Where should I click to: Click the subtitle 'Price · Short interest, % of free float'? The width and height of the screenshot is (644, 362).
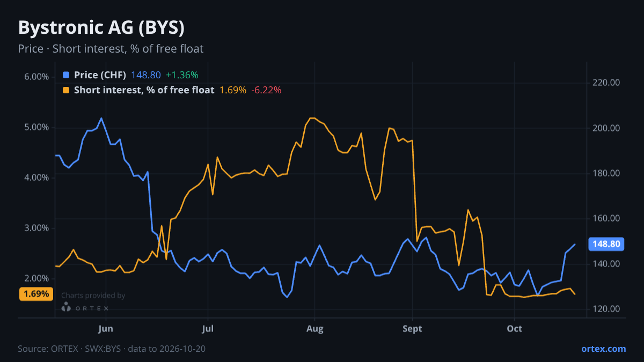tap(111, 49)
